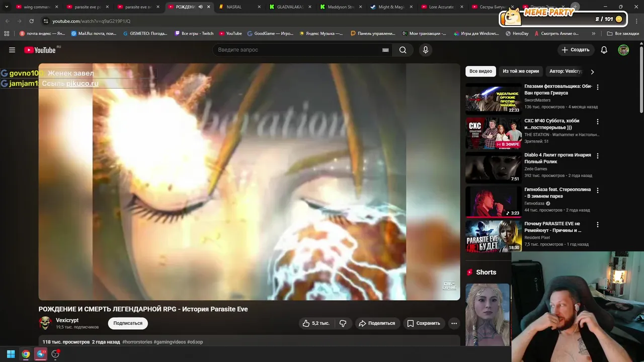Open Vexicrypt channel avatar

45,323
